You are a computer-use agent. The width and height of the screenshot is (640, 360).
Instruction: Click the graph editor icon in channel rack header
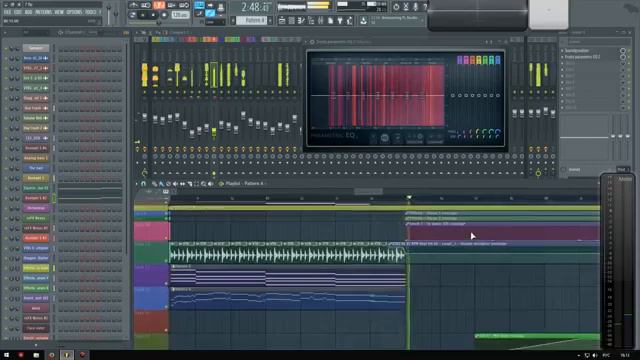(x=126, y=32)
